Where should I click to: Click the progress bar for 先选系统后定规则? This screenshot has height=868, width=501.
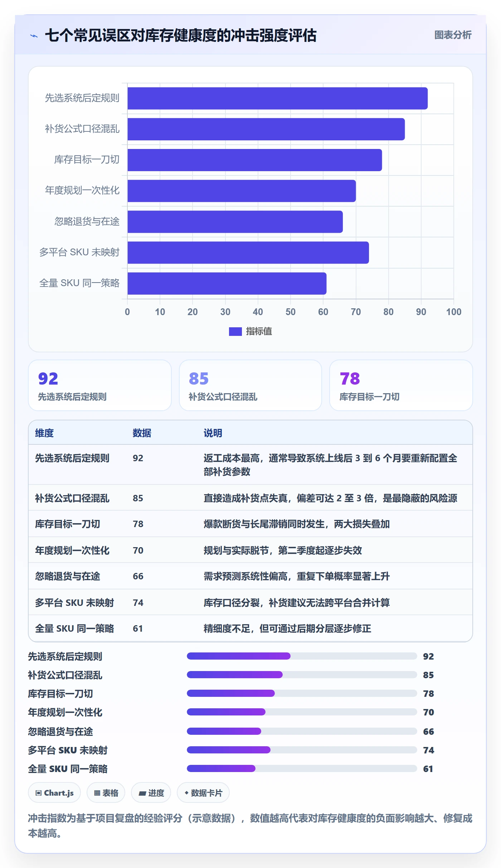(x=302, y=656)
